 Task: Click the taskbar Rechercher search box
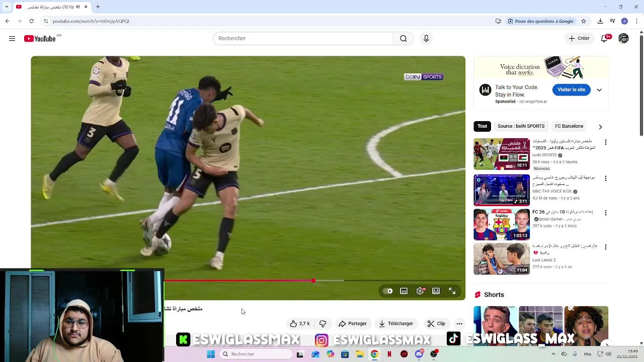click(x=256, y=354)
